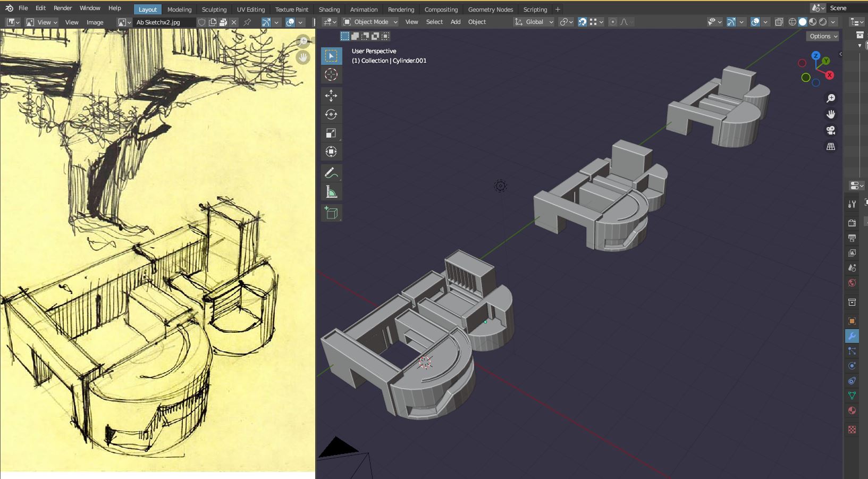
Task: Add a new workspace with plus button
Action: click(x=558, y=10)
